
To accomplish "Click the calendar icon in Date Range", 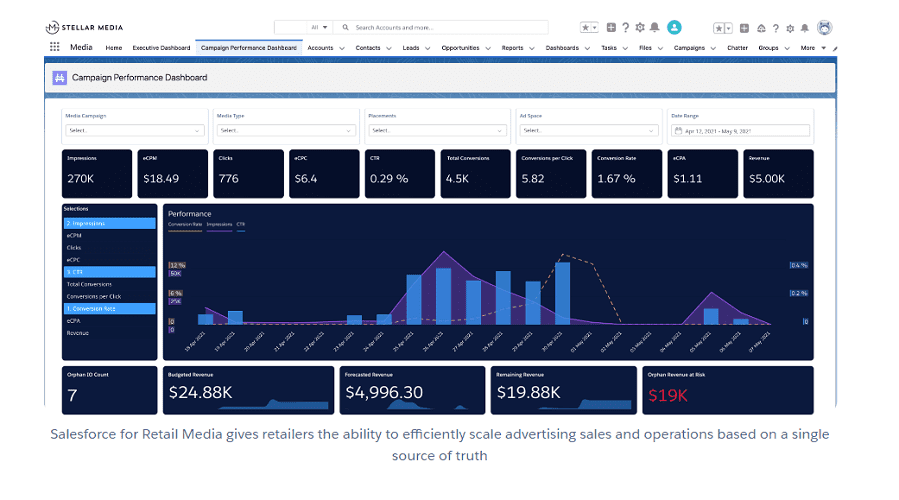I will pos(678,131).
